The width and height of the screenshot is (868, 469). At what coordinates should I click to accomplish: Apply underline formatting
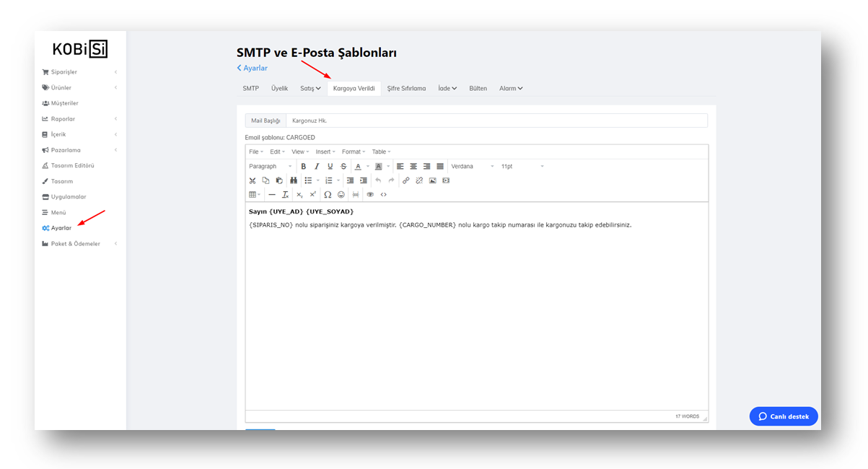(x=330, y=166)
